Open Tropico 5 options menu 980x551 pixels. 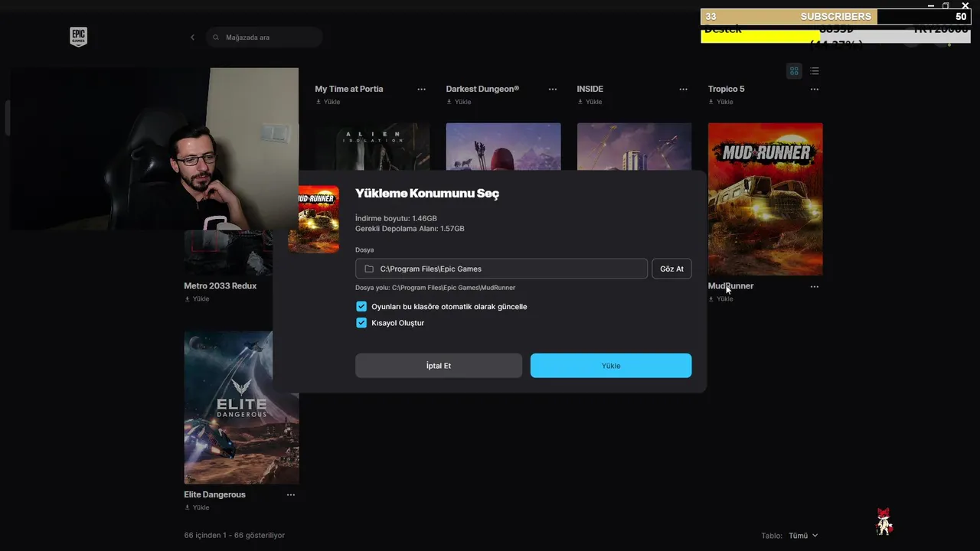[x=814, y=90]
